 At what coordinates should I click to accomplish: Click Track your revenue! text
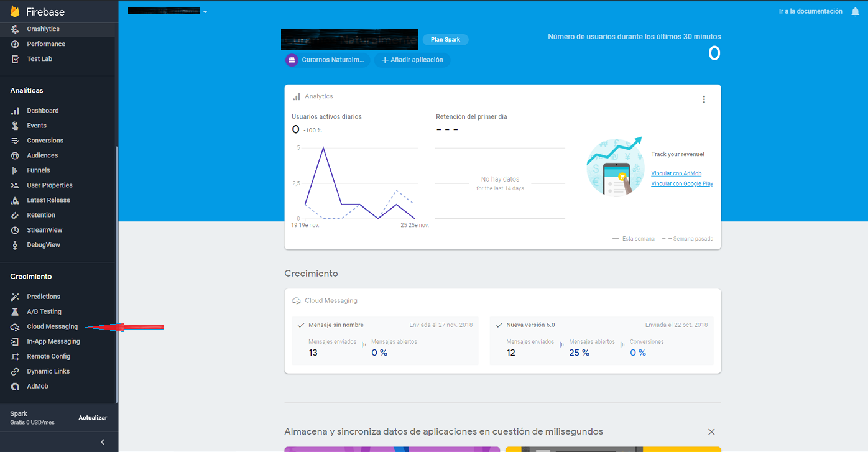(x=678, y=154)
